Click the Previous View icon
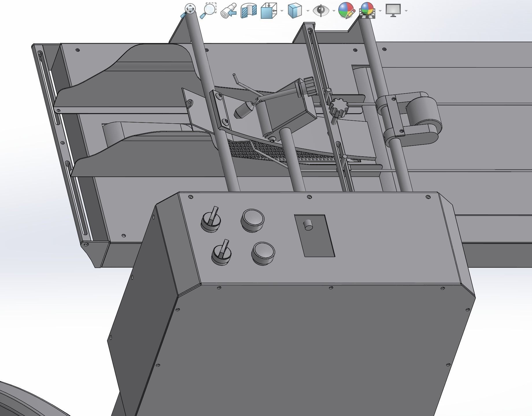Screen dimensions: 532x416 pos(228,11)
